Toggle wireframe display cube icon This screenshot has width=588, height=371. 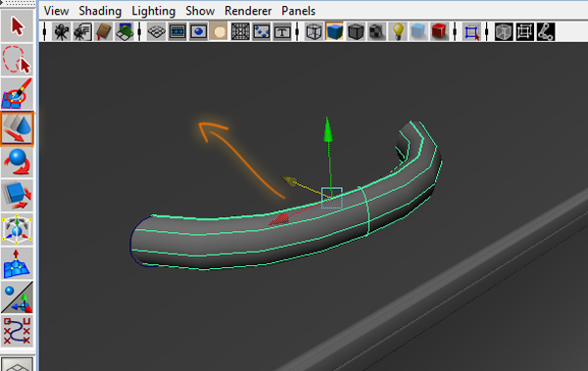314,31
